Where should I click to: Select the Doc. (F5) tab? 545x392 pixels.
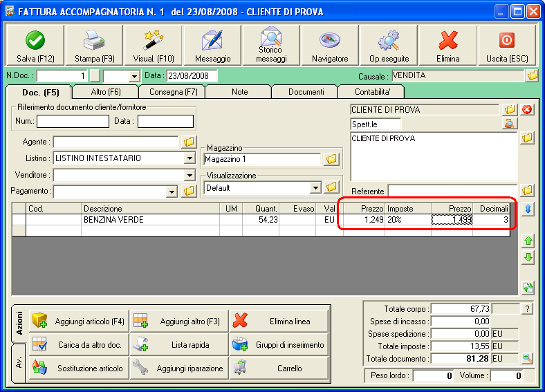tap(40, 93)
